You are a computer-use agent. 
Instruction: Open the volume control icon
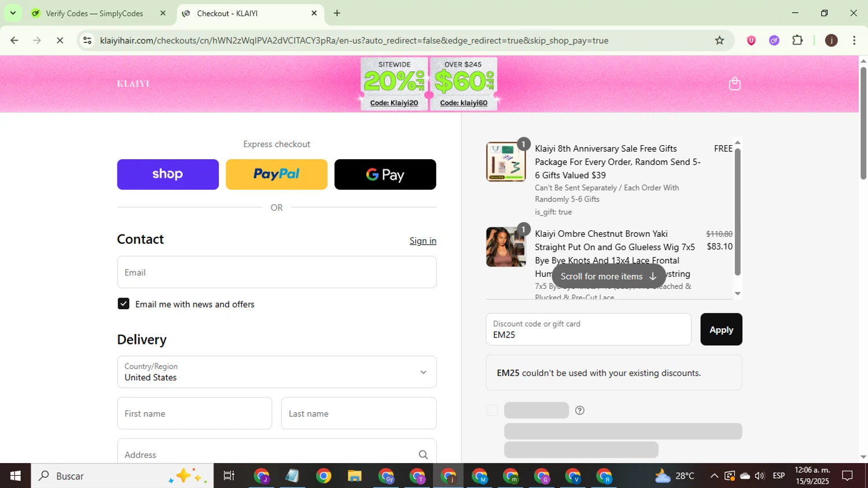click(760, 476)
